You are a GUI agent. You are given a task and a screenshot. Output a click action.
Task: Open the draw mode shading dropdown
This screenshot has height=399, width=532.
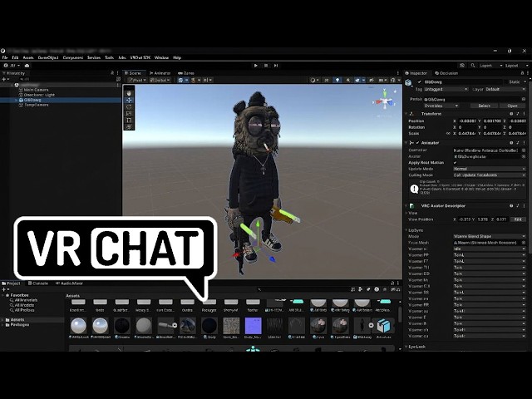314,80
